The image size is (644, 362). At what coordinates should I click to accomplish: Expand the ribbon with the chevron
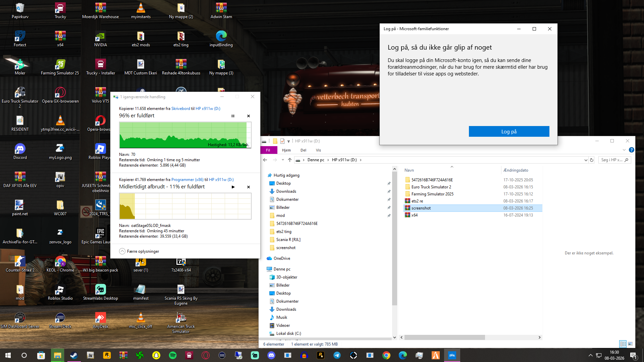pyautogui.click(x=624, y=150)
